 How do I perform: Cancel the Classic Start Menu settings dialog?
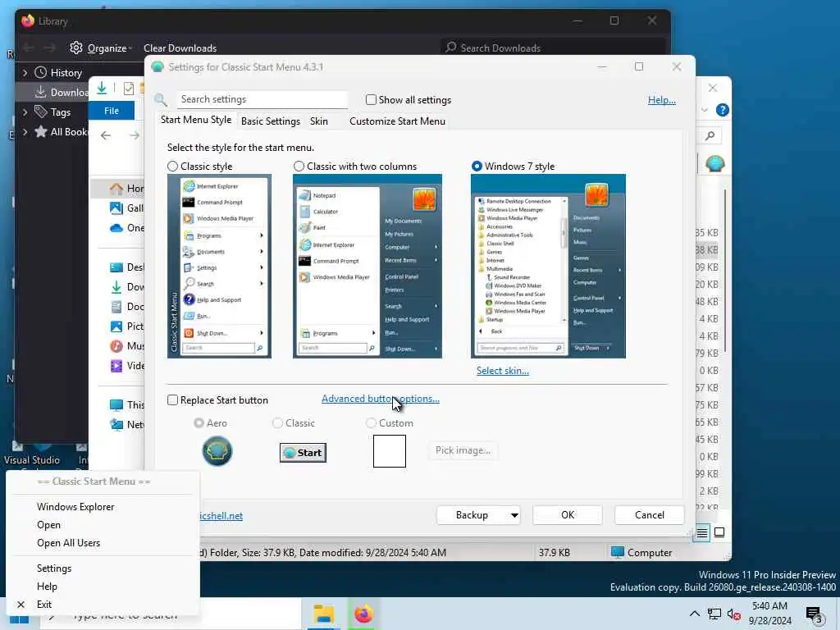click(x=650, y=515)
